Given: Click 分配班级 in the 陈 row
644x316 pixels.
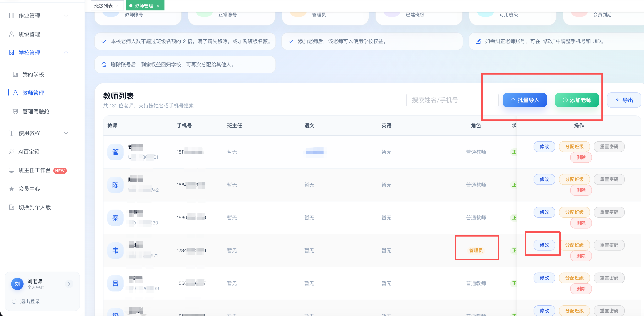Looking at the screenshot, I should (x=574, y=179).
